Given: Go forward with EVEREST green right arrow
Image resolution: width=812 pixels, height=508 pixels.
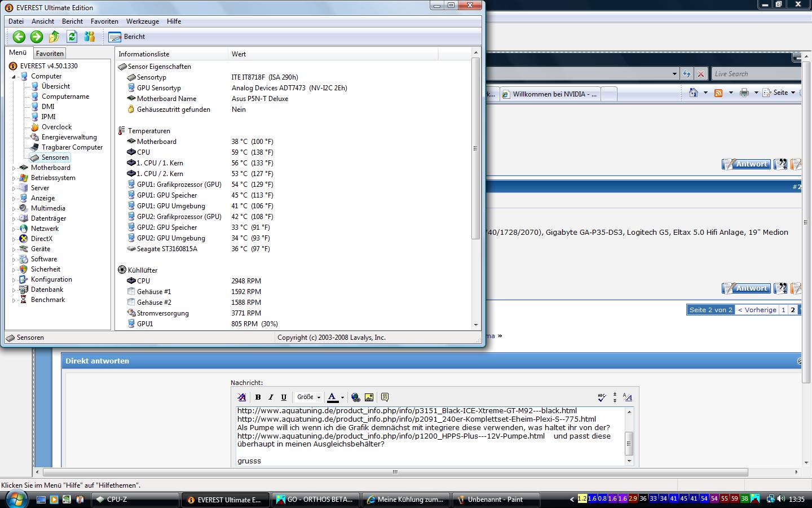Looking at the screenshot, I should tap(37, 37).
